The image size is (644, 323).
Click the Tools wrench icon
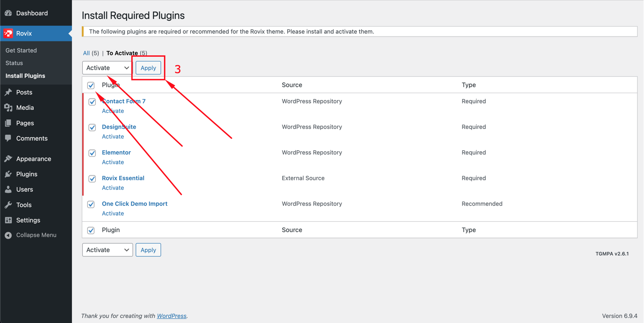[x=8, y=205]
